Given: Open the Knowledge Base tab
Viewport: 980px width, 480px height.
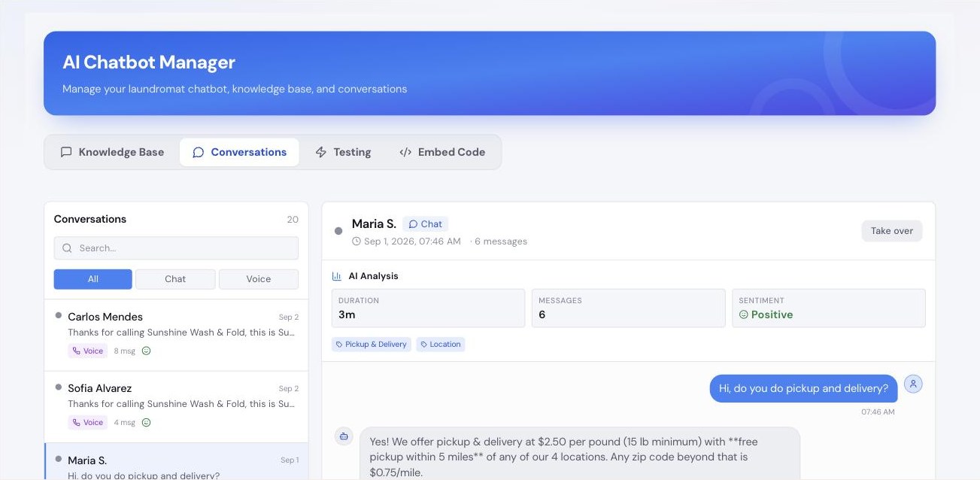Looking at the screenshot, I should point(112,152).
